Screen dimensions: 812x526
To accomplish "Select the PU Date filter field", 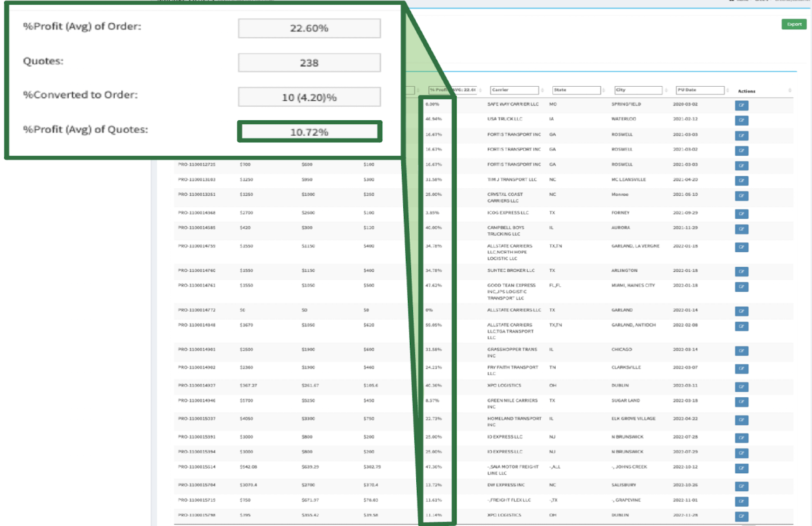I will (x=700, y=90).
